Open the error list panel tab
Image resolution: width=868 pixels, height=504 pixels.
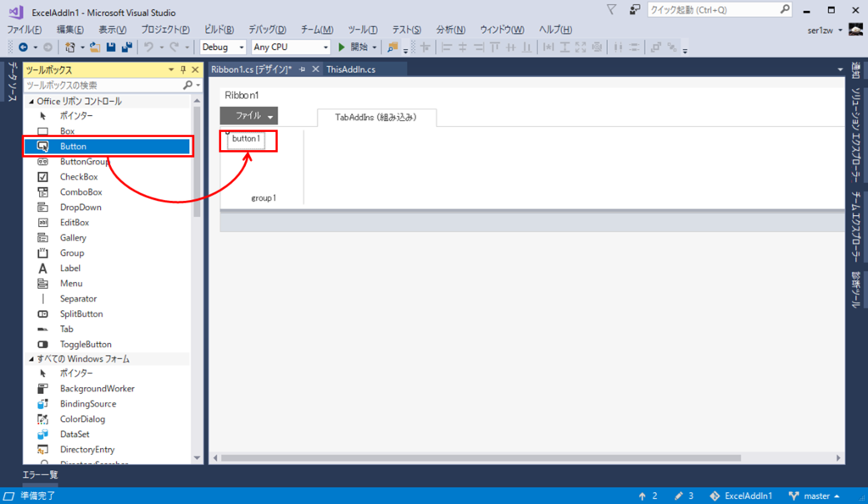tap(40, 474)
